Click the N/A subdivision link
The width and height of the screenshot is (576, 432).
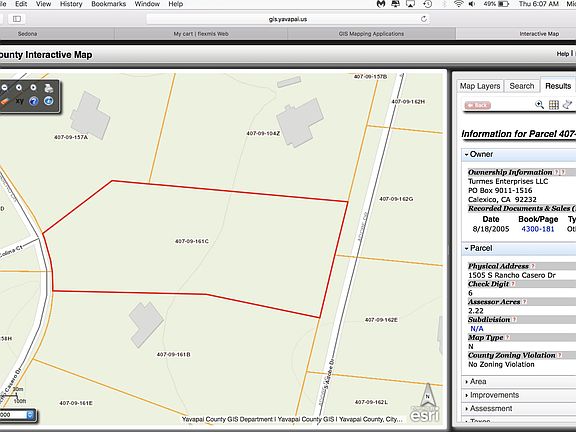(477, 328)
